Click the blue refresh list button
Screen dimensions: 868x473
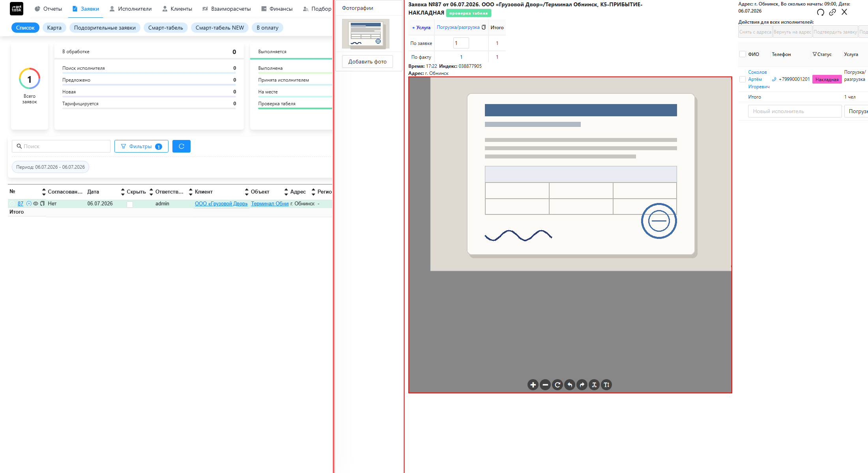(x=181, y=146)
